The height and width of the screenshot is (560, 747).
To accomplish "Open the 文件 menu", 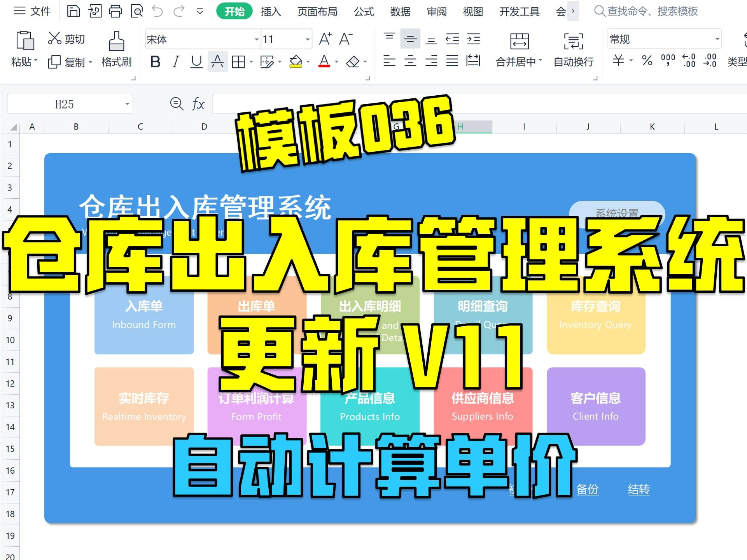I will click(32, 11).
